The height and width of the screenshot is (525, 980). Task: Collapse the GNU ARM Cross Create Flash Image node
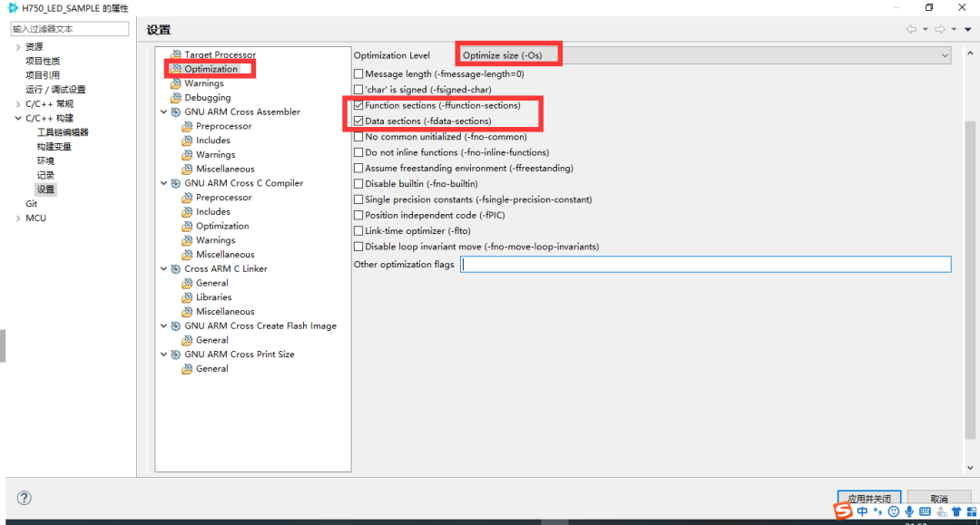[163, 326]
